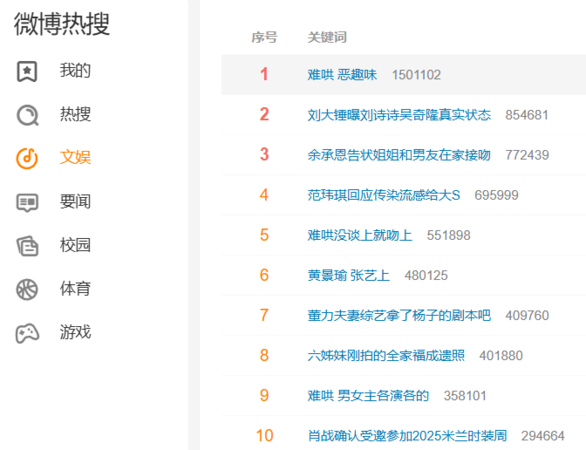The height and width of the screenshot is (450, 586).
Task: Click 余承恩告状姐姐和男友在家接吻 link
Action: coord(399,155)
